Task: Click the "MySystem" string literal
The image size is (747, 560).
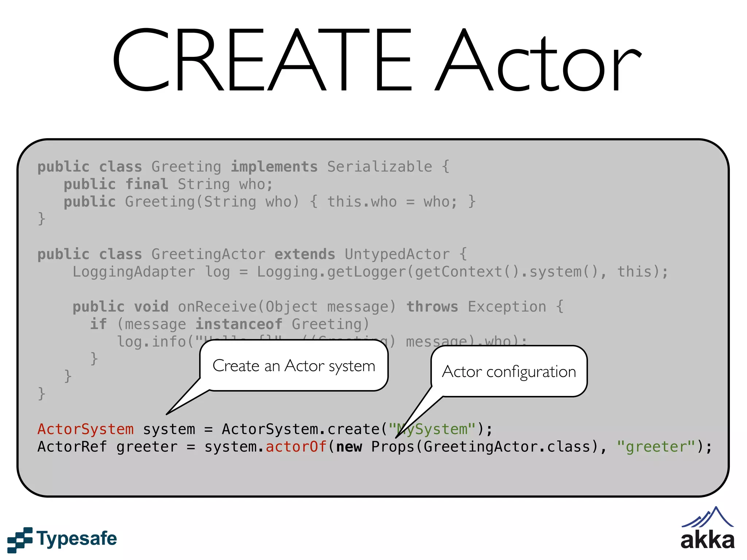Action: 432,429
